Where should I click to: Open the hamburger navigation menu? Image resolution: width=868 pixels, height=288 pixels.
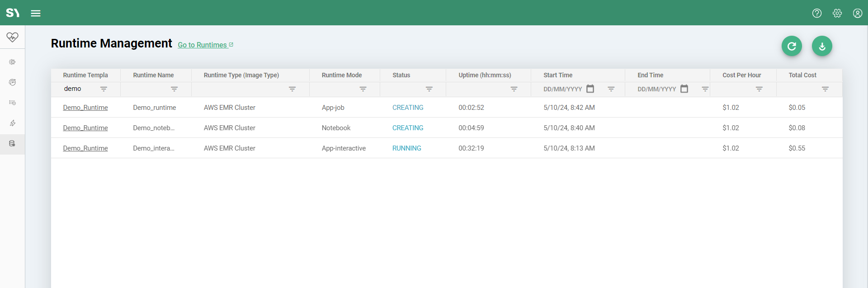(36, 13)
